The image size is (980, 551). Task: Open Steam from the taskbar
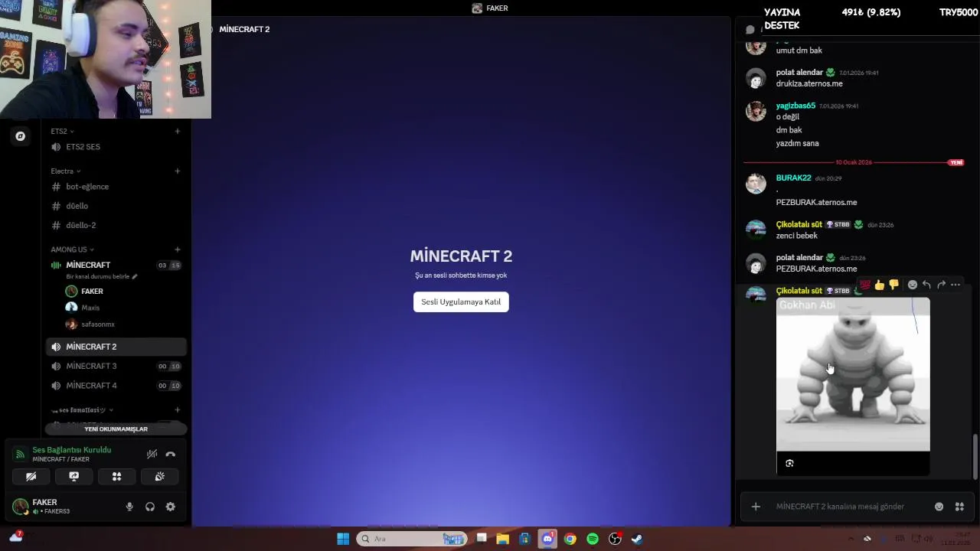click(637, 539)
